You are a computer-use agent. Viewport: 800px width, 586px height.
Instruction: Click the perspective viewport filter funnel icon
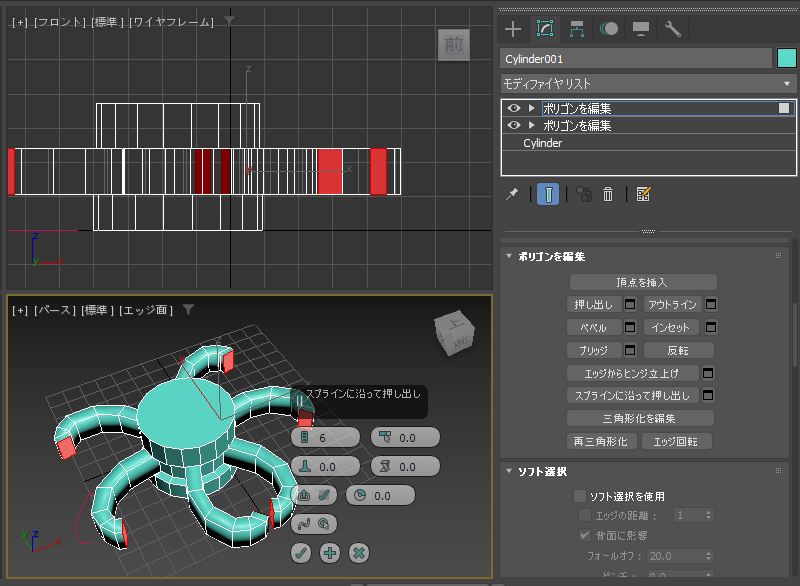[x=188, y=309]
